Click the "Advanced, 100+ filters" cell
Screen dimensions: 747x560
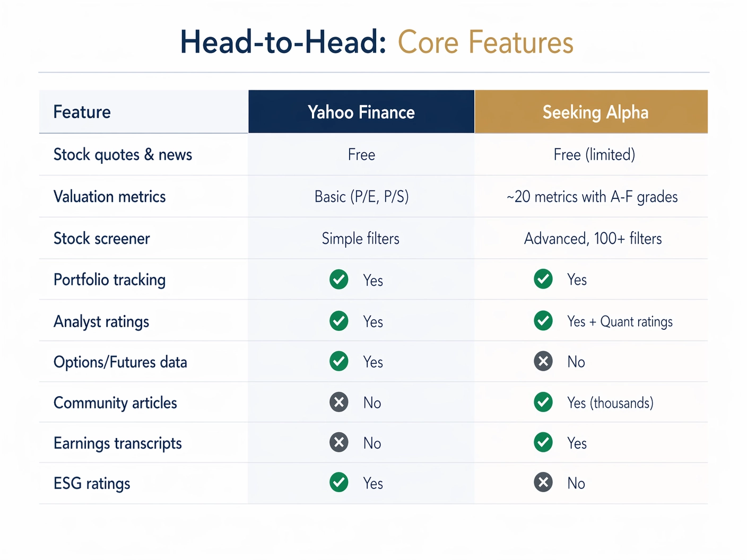point(593,239)
